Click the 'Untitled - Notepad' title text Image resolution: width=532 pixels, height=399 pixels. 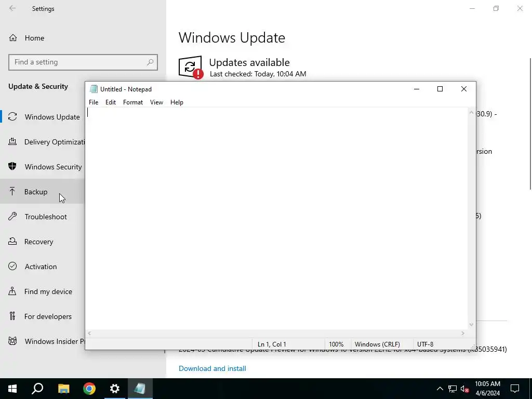(x=126, y=89)
